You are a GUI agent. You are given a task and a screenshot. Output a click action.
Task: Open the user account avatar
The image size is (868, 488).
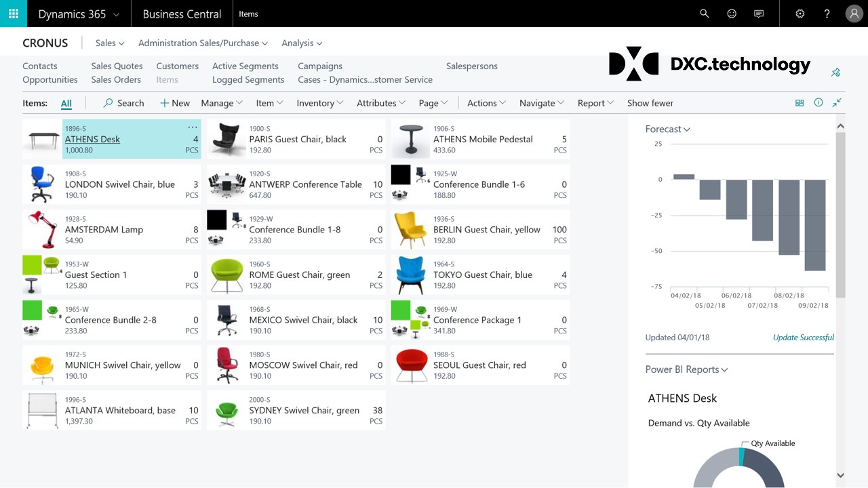[854, 14]
